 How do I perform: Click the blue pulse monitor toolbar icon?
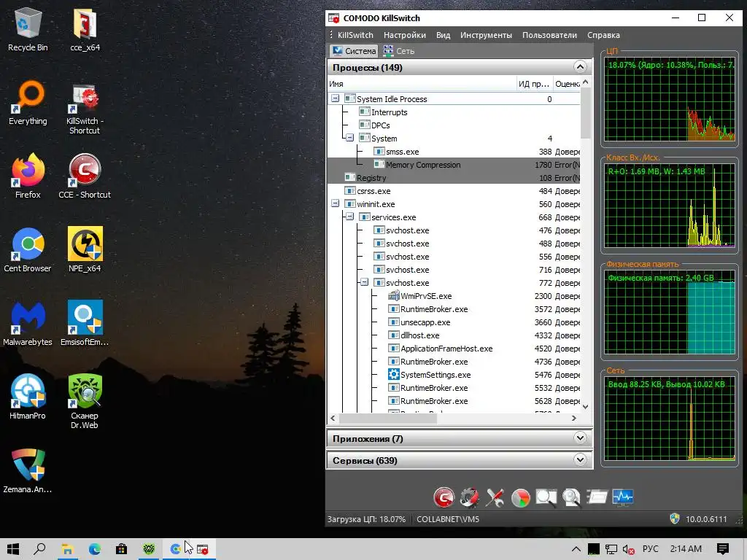623,497
